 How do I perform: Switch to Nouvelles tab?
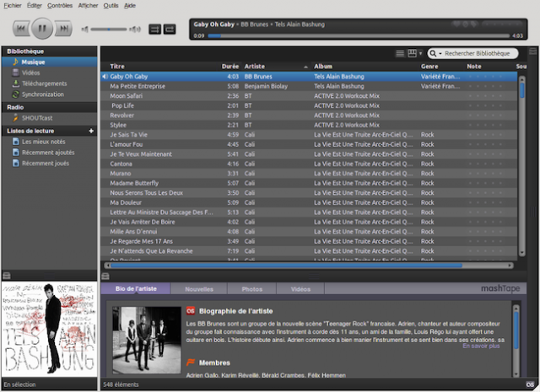[x=199, y=289]
